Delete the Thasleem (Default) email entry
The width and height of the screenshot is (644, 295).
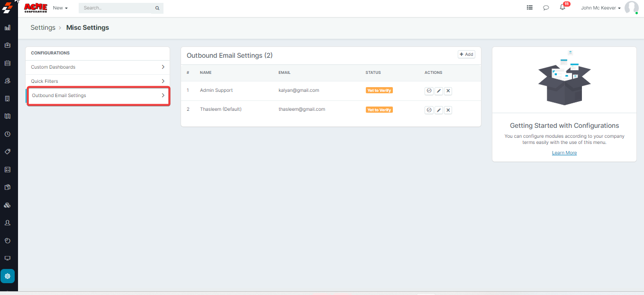[x=448, y=110]
